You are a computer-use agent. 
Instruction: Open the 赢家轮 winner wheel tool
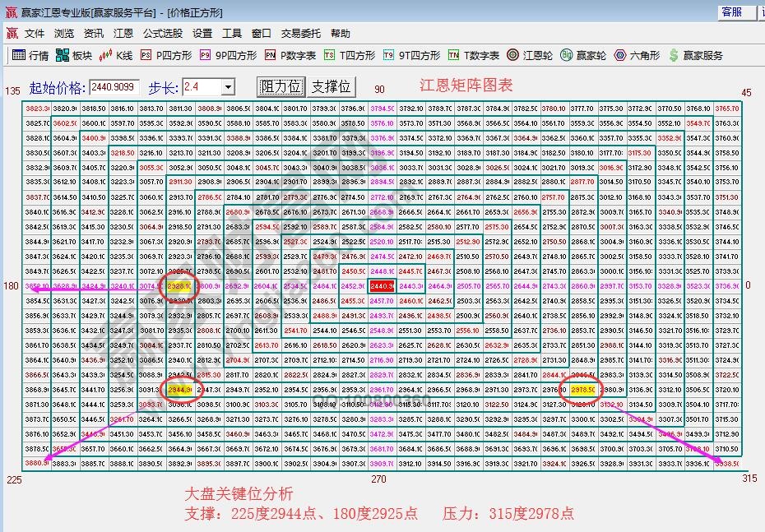[579, 56]
